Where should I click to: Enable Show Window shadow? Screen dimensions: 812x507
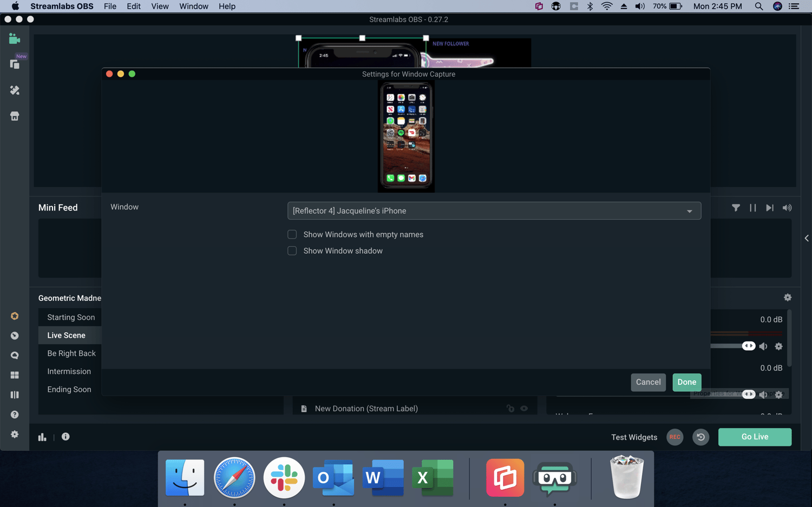(x=292, y=251)
